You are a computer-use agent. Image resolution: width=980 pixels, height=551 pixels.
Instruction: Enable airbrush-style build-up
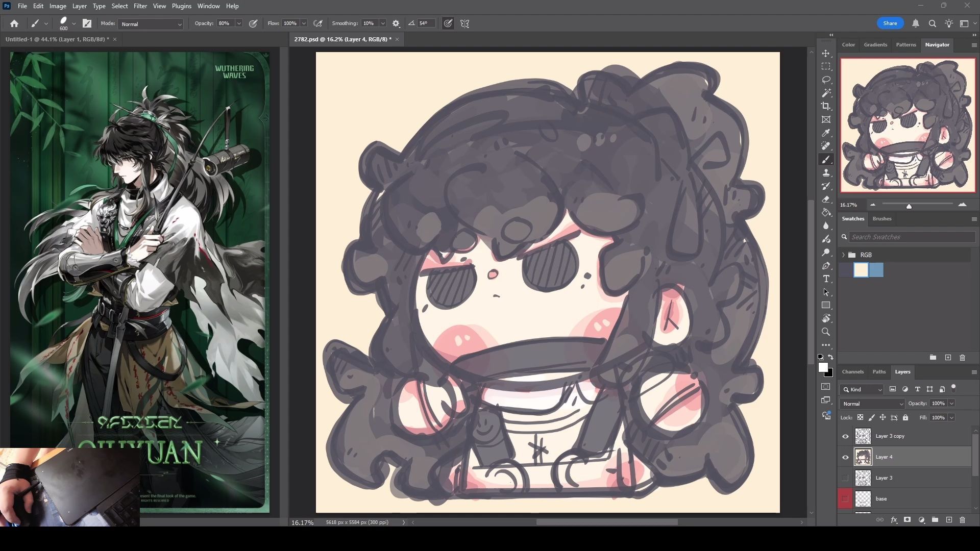pyautogui.click(x=318, y=23)
